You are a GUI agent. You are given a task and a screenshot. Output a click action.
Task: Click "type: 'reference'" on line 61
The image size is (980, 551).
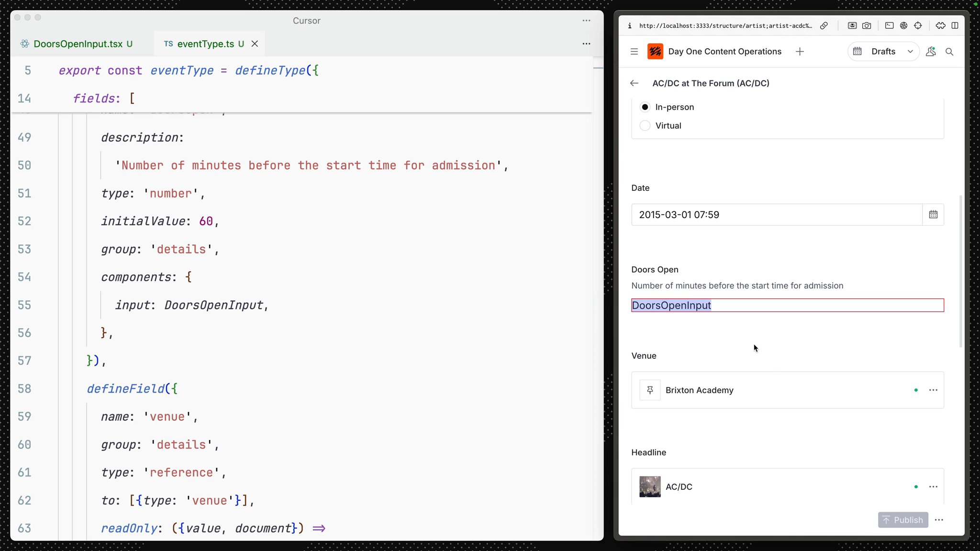click(164, 473)
